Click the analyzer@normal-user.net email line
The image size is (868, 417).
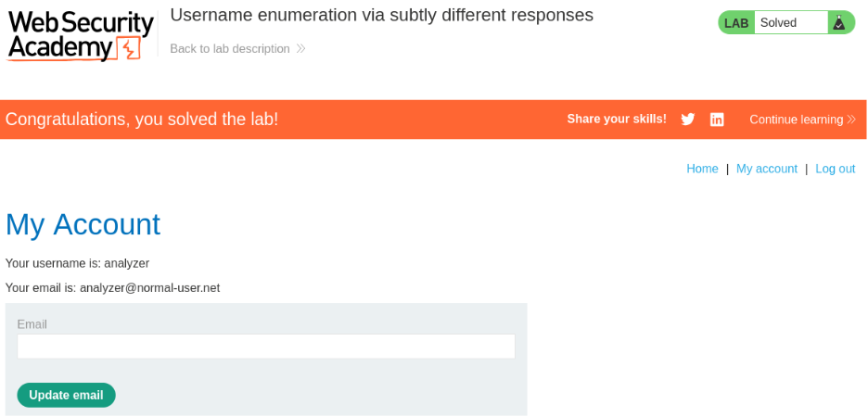tap(113, 288)
